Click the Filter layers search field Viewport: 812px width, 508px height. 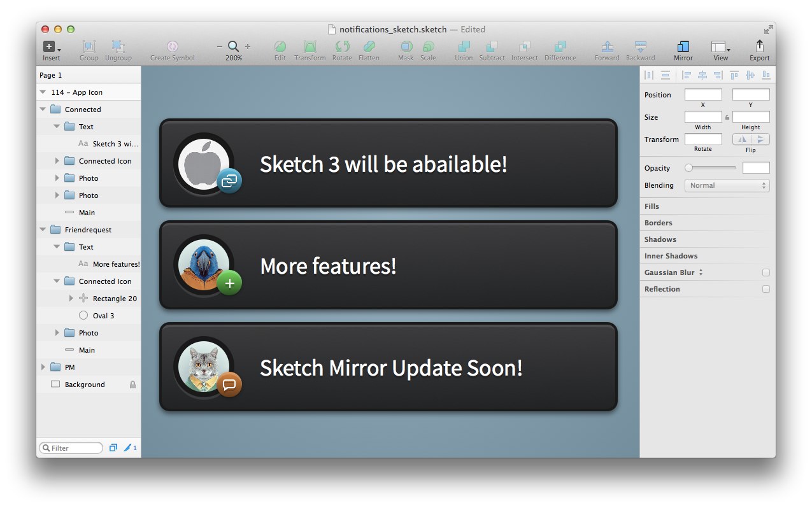tap(71, 448)
